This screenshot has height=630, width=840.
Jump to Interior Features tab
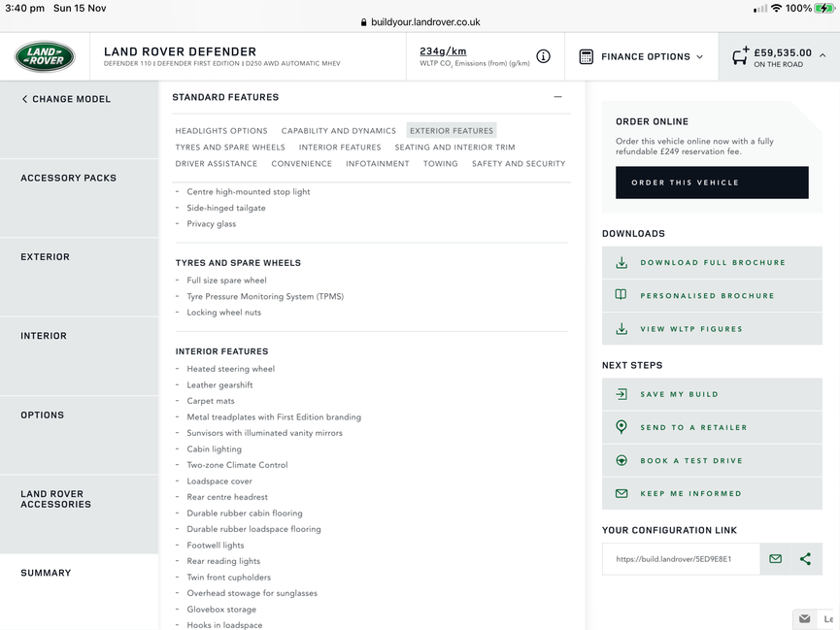pyautogui.click(x=340, y=148)
